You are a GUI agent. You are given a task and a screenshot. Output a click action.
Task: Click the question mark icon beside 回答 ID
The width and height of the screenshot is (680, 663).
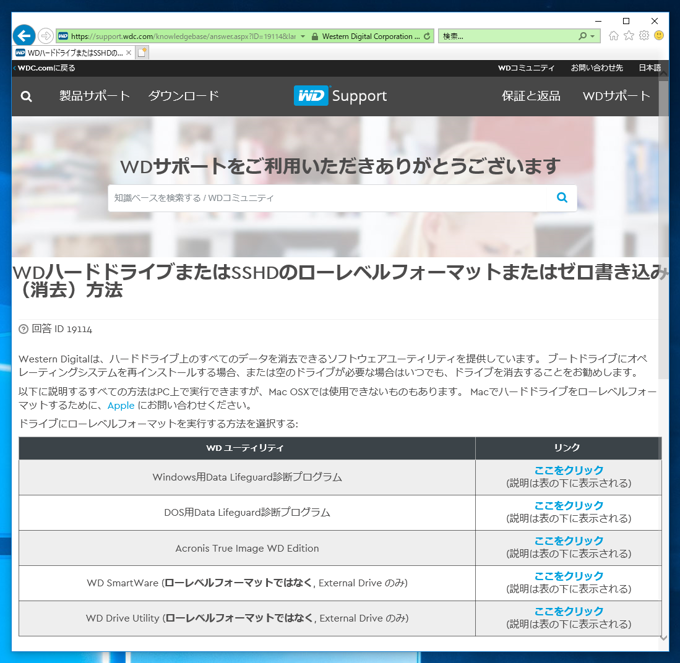point(23,330)
